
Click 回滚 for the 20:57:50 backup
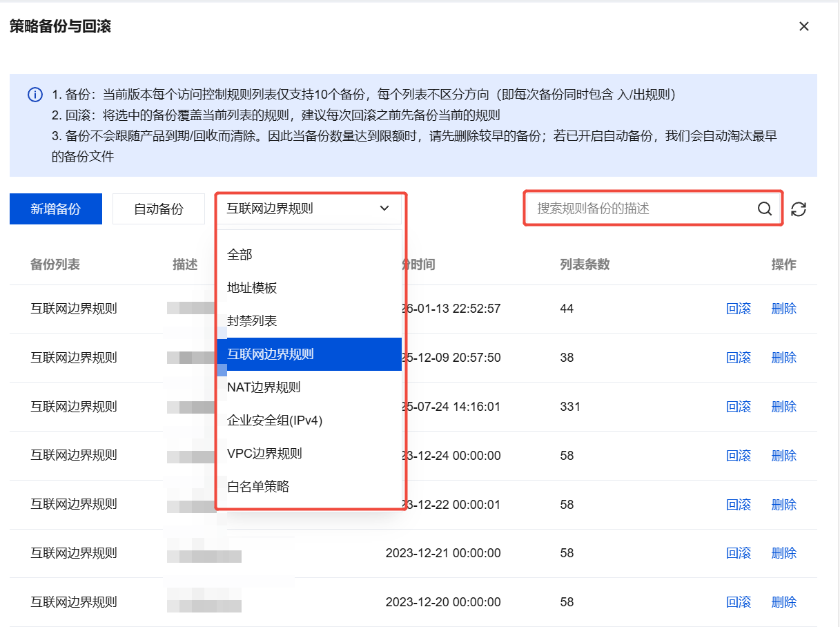739,358
